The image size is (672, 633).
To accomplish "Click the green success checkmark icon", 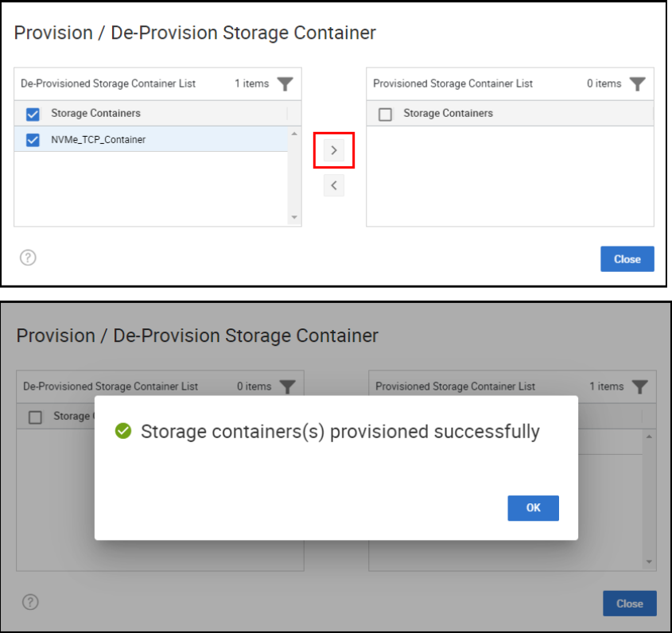I will pos(122,431).
